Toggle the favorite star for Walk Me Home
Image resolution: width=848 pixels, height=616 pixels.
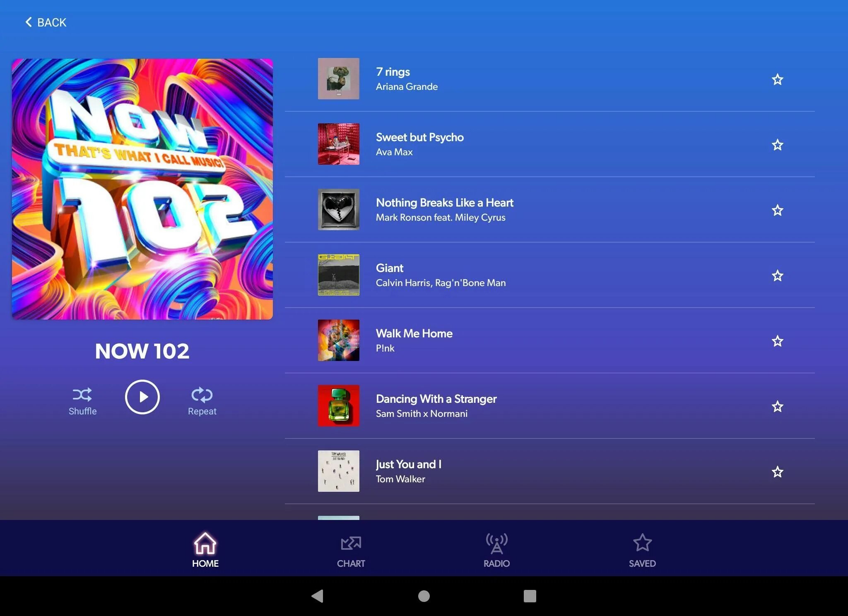(778, 340)
